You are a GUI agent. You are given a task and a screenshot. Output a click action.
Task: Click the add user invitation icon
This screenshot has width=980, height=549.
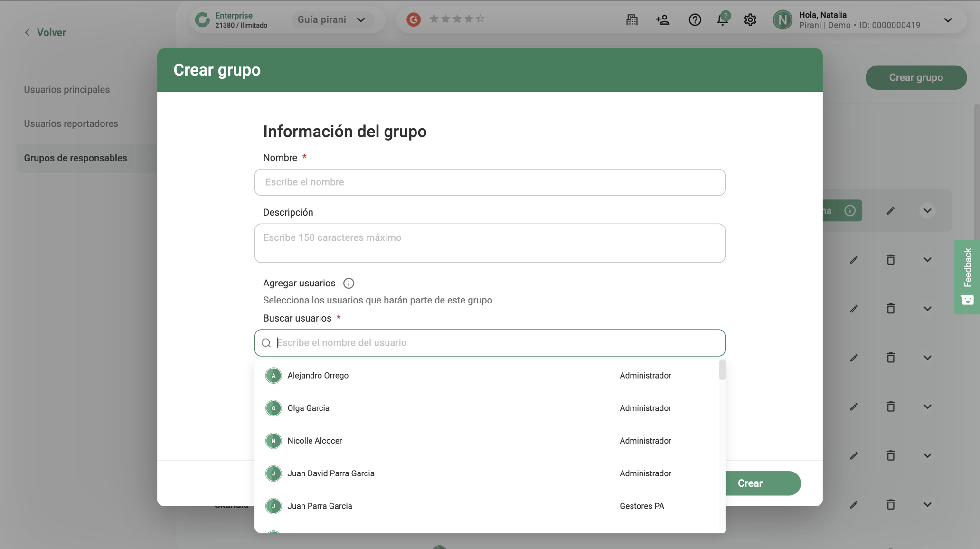click(x=663, y=19)
